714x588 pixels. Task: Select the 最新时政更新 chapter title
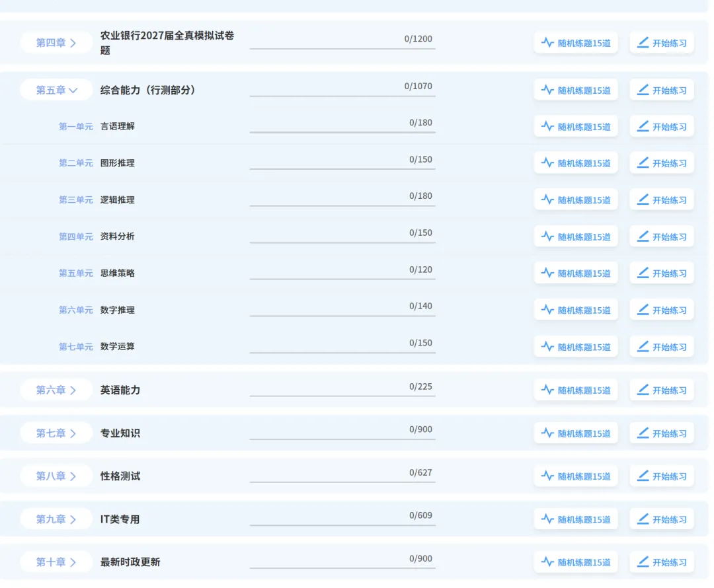tap(130, 562)
